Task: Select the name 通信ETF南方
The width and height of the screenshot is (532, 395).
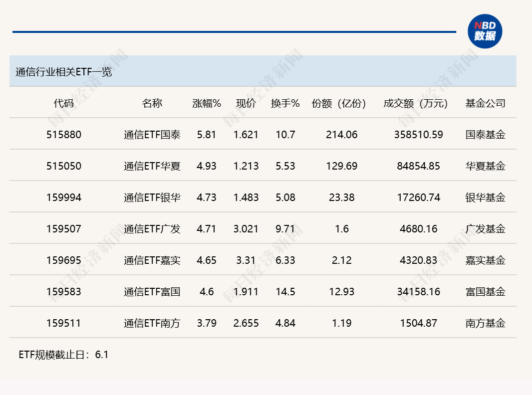Action: (x=152, y=323)
